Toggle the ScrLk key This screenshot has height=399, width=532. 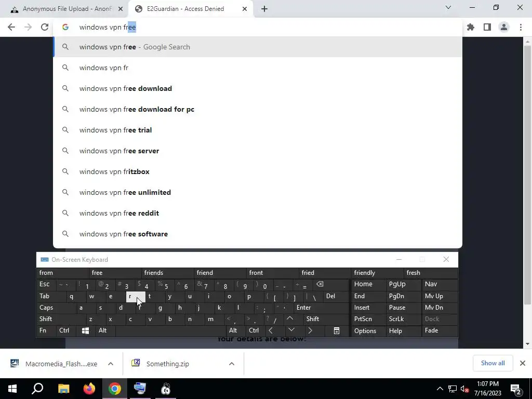click(x=403, y=319)
